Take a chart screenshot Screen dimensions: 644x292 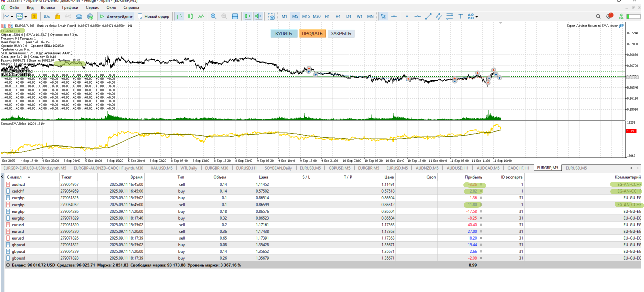tap(271, 16)
